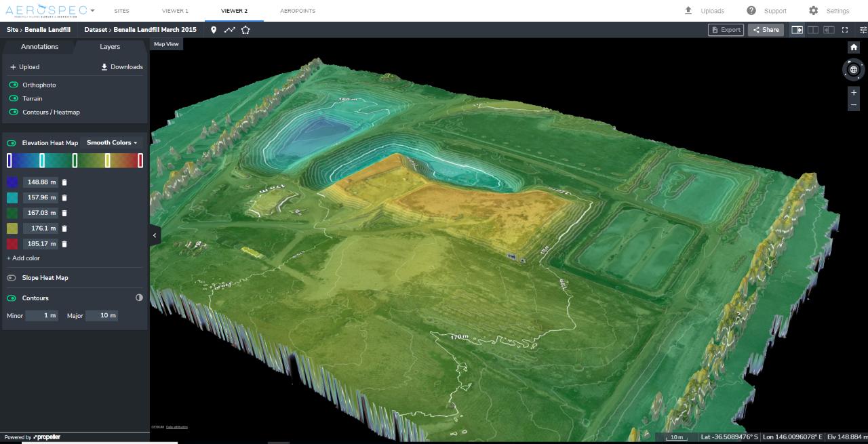
Task: Click the Share button
Action: pyautogui.click(x=766, y=30)
